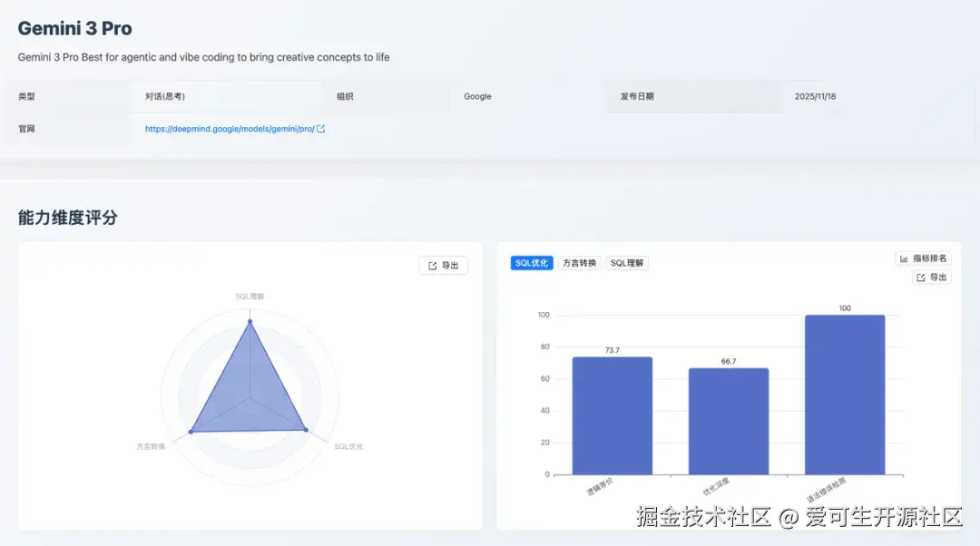
Task: Click the 组织 label cell
Action: point(386,96)
